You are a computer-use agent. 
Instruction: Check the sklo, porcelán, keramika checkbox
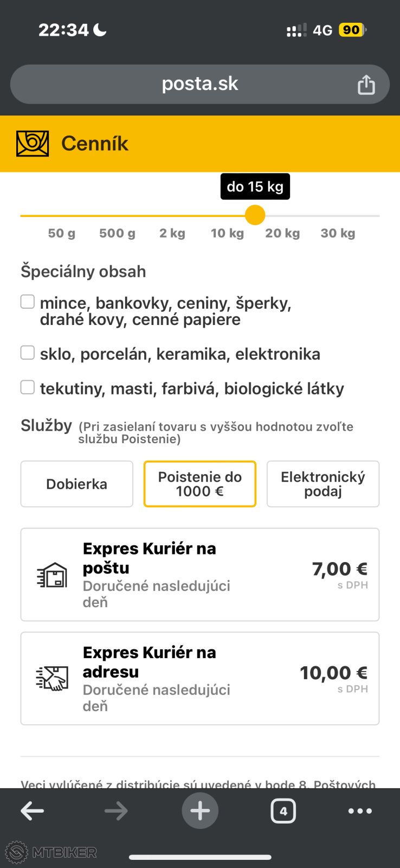tap(28, 353)
